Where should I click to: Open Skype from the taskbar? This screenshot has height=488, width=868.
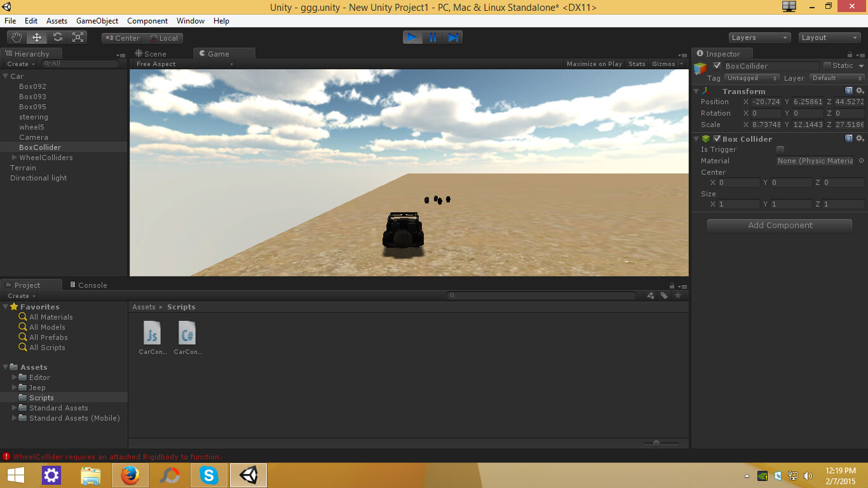click(x=208, y=475)
